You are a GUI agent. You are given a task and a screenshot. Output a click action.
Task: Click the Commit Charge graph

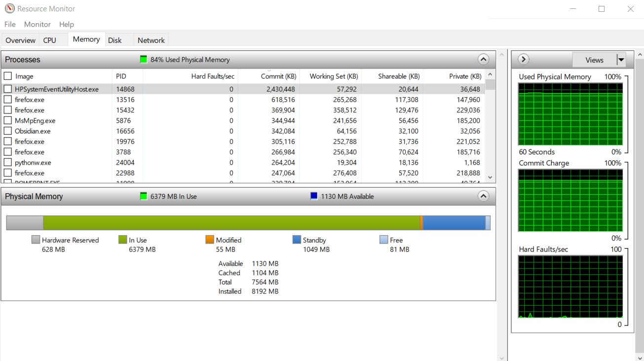click(x=570, y=200)
